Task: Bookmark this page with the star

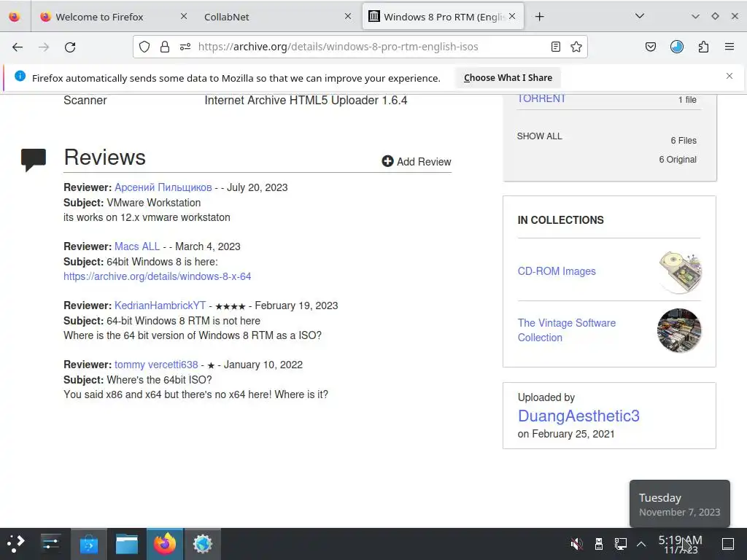Action: click(x=576, y=47)
